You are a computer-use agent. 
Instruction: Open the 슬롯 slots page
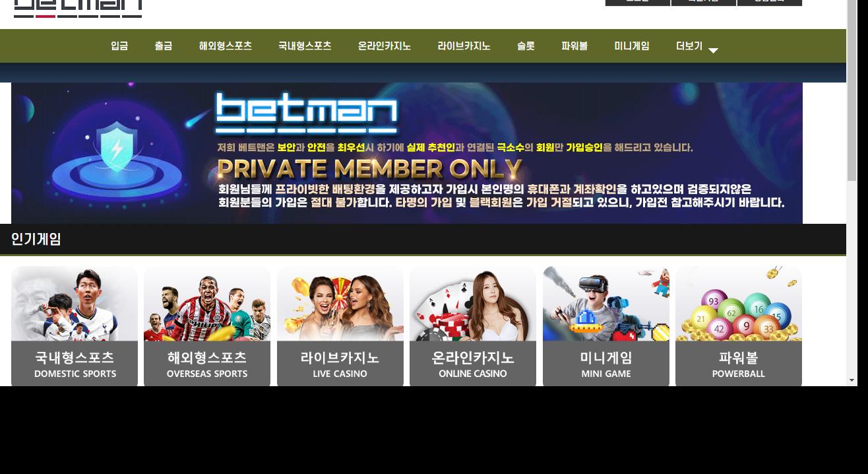pos(526,46)
